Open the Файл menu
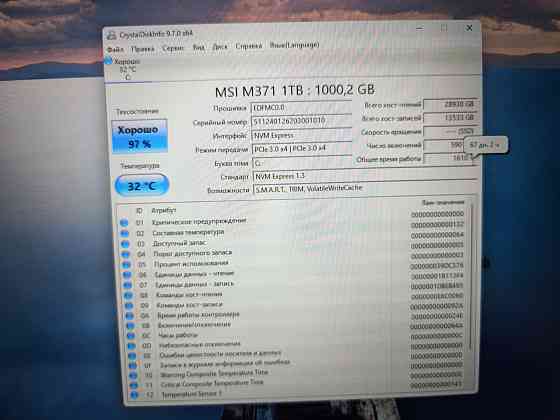The width and height of the screenshot is (560, 420). 115,49
